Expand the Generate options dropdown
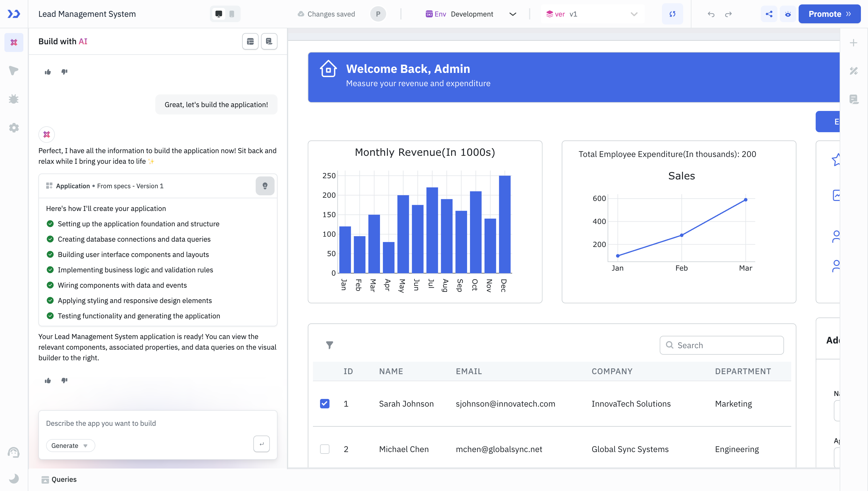Screen dimensions: 868x491 point(85,445)
